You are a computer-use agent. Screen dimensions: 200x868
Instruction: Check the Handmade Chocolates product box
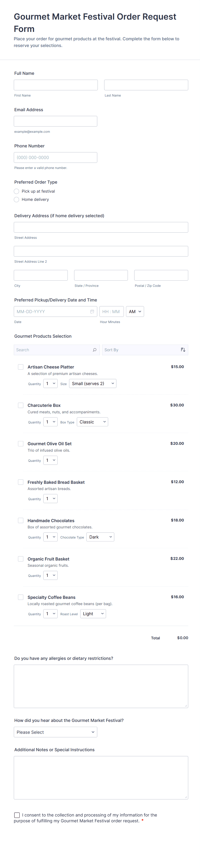[x=21, y=521]
